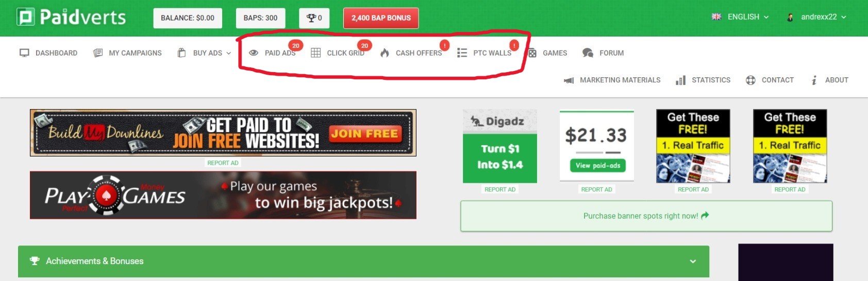Click the trophy count button
The width and height of the screenshot is (868, 281).
(x=314, y=18)
